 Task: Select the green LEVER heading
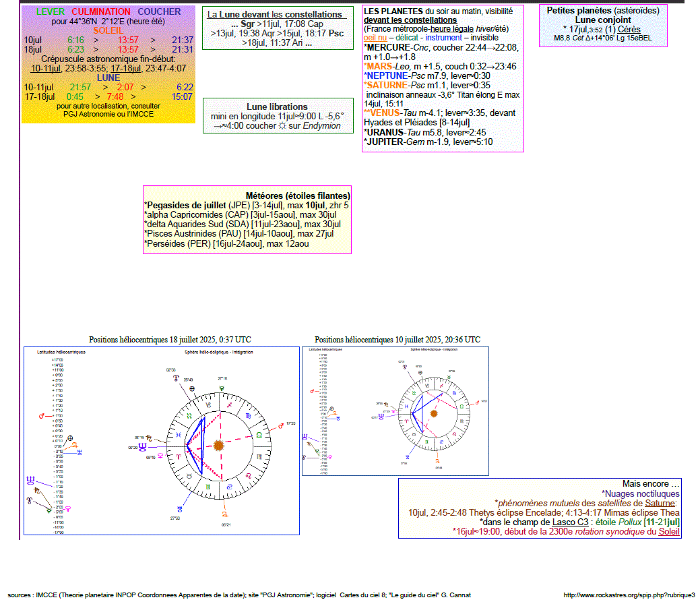point(51,11)
